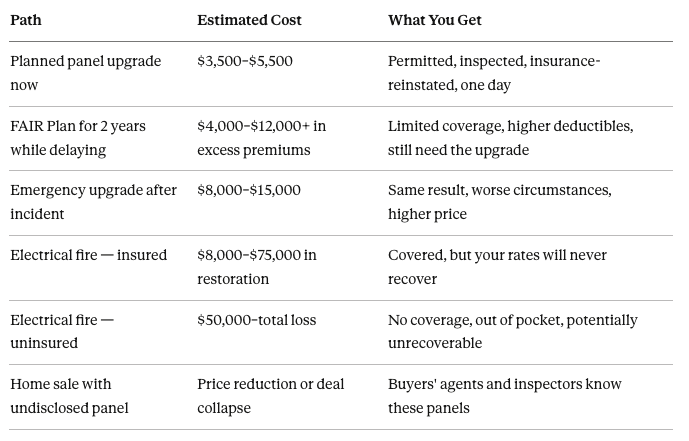The image size is (689, 441).
Task: Select the "Electrical fire — insured" cell
Action: (x=89, y=255)
